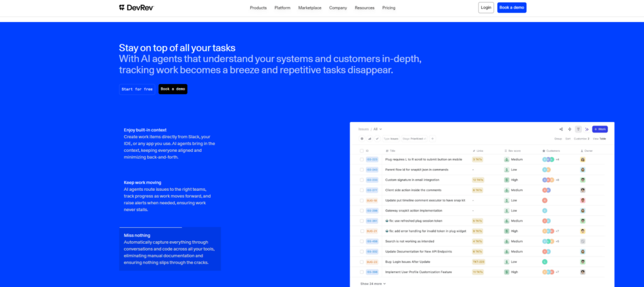This screenshot has width=644, height=287.
Task: Go to the Pricing page
Action: tap(389, 8)
